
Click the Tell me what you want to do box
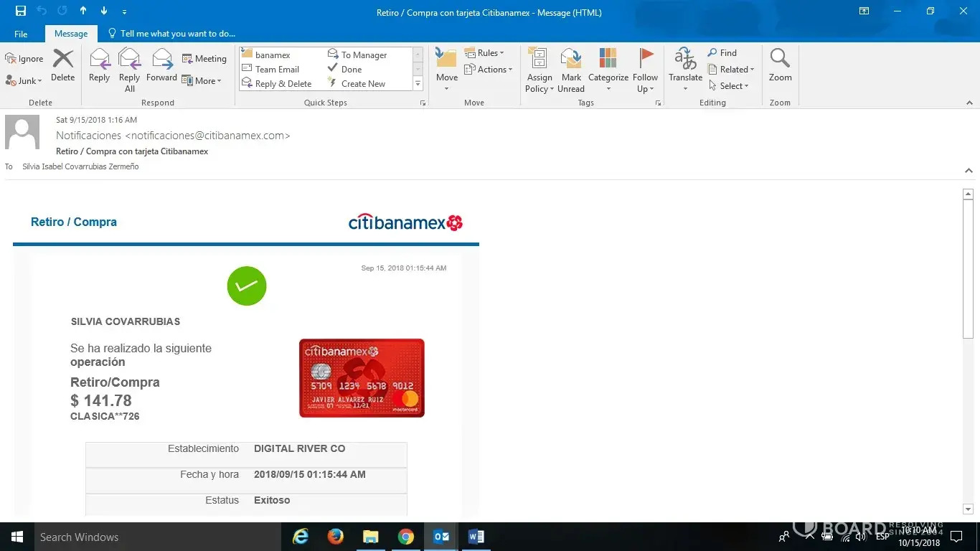point(171,34)
